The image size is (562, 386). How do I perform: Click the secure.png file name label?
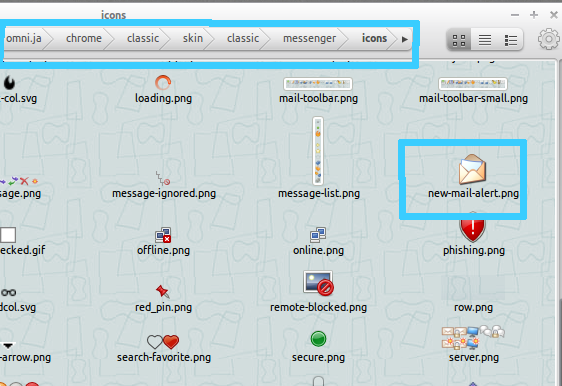point(318,357)
